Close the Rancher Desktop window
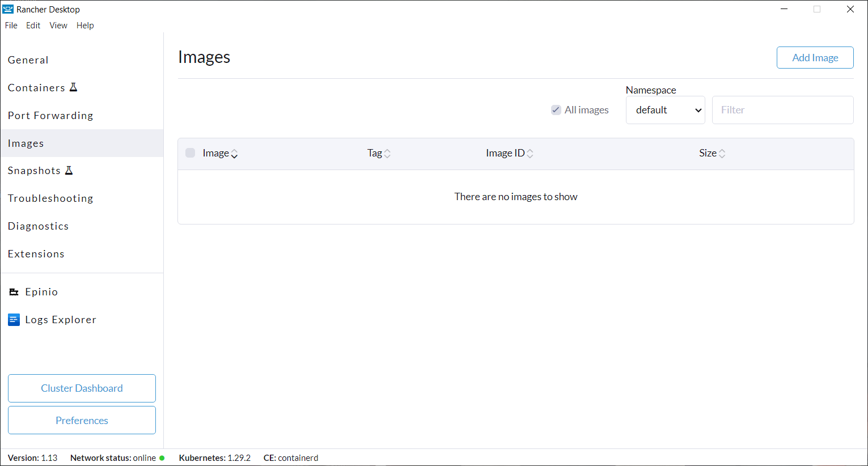868x466 pixels. click(850, 9)
